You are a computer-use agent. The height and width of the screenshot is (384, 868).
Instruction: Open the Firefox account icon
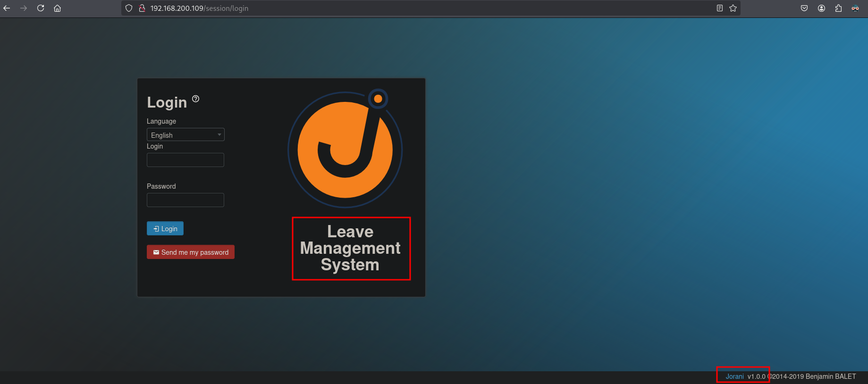(821, 8)
